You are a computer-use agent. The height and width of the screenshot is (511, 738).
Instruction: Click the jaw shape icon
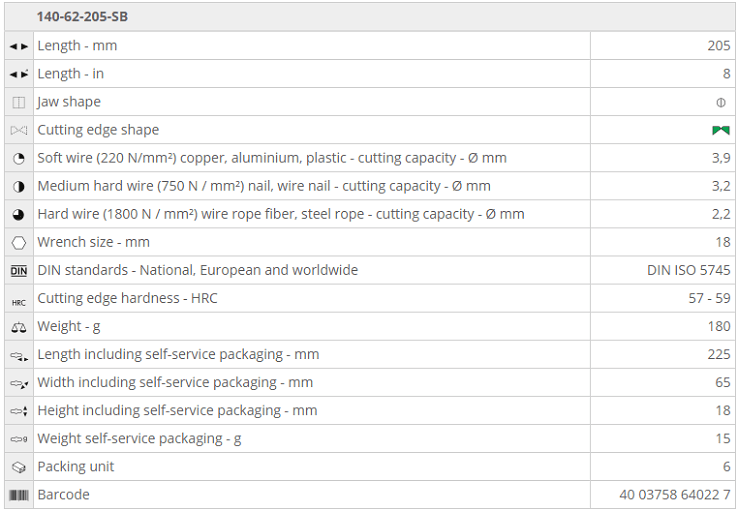point(19,102)
